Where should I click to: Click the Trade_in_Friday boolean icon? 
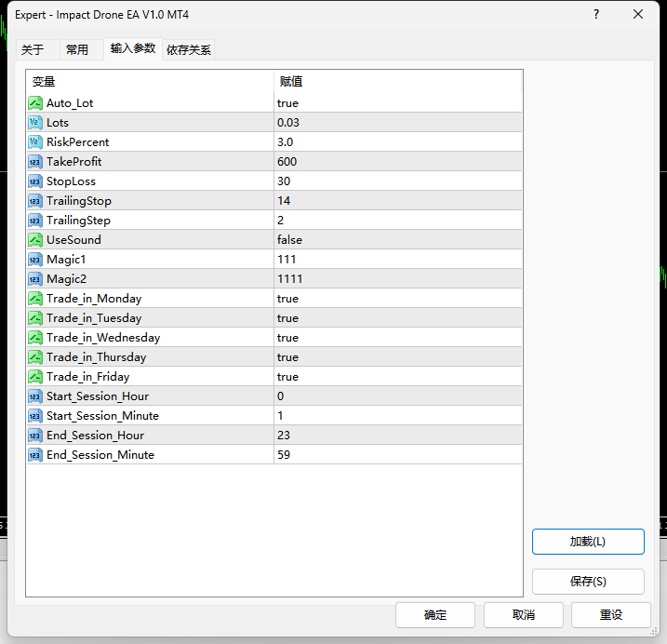coord(35,377)
